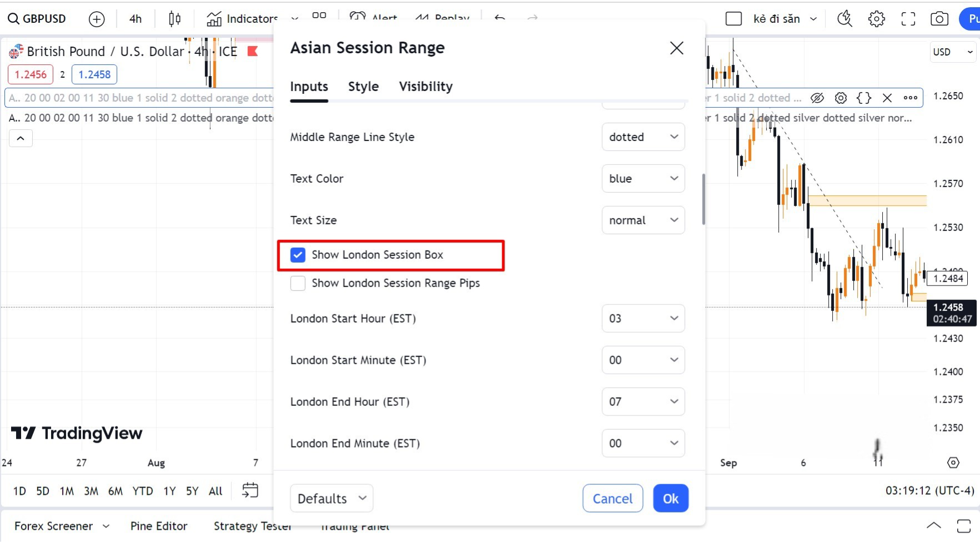
Task: Click the chart screenshot camera icon
Action: coord(939,19)
